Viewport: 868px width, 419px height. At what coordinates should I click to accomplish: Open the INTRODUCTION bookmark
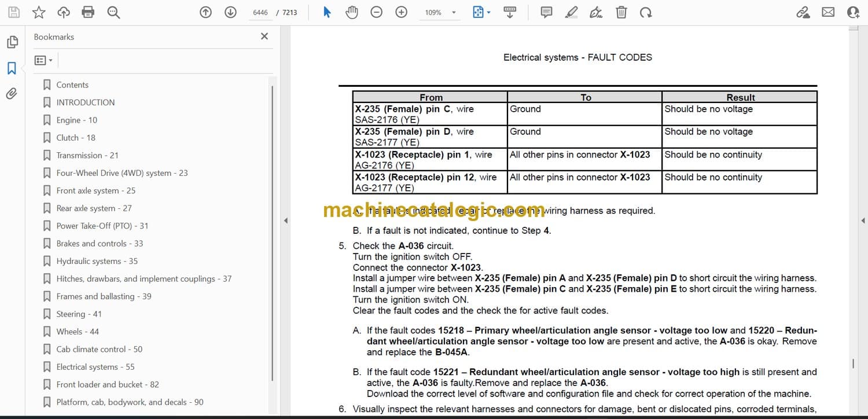(x=86, y=102)
